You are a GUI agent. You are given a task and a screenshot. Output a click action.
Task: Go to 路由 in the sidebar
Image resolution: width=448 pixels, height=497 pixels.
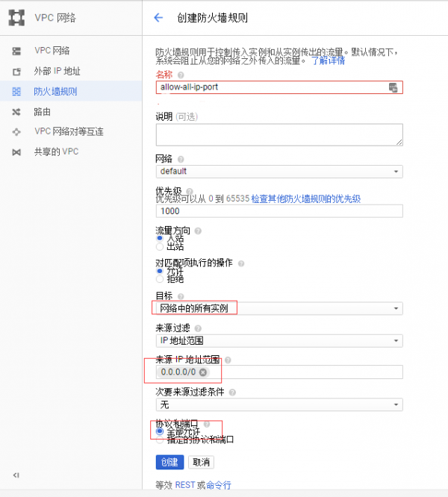pos(42,112)
